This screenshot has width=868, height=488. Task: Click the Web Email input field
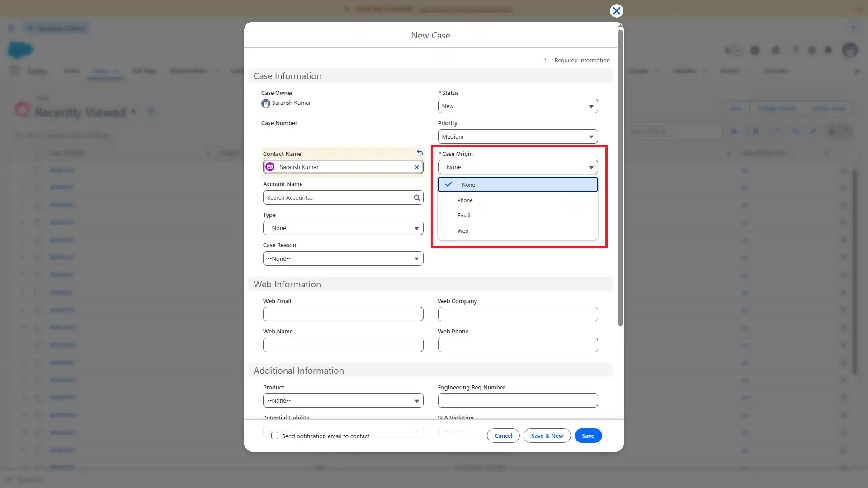(x=343, y=314)
